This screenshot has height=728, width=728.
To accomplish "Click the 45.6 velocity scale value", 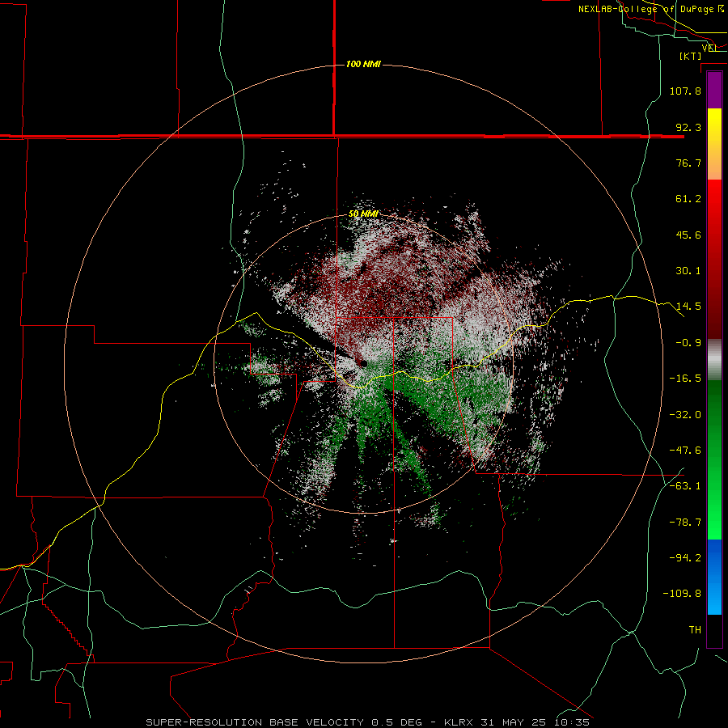I will click(688, 235).
